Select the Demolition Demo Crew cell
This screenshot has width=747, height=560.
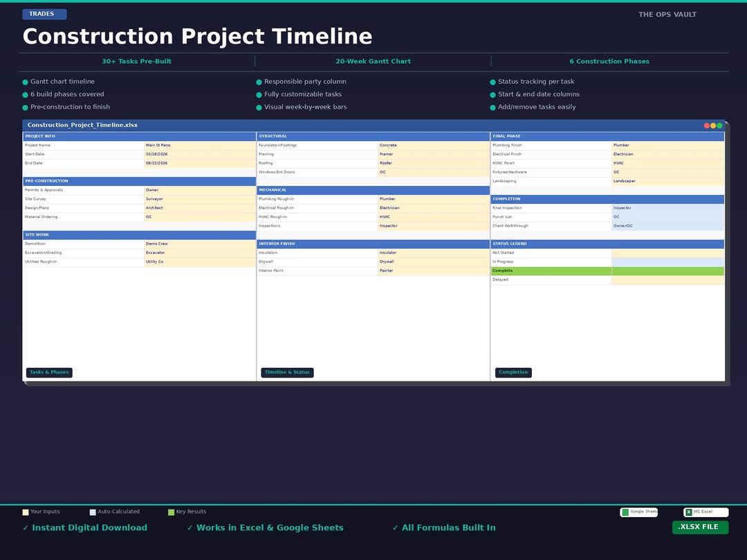[x=200, y=244]
